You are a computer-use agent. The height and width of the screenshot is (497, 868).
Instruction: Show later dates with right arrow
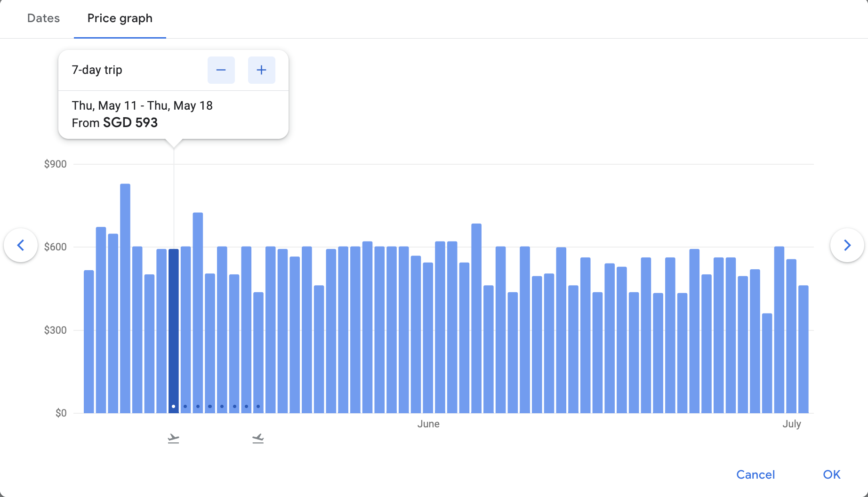pyautogui.click(x=847, y=245)
